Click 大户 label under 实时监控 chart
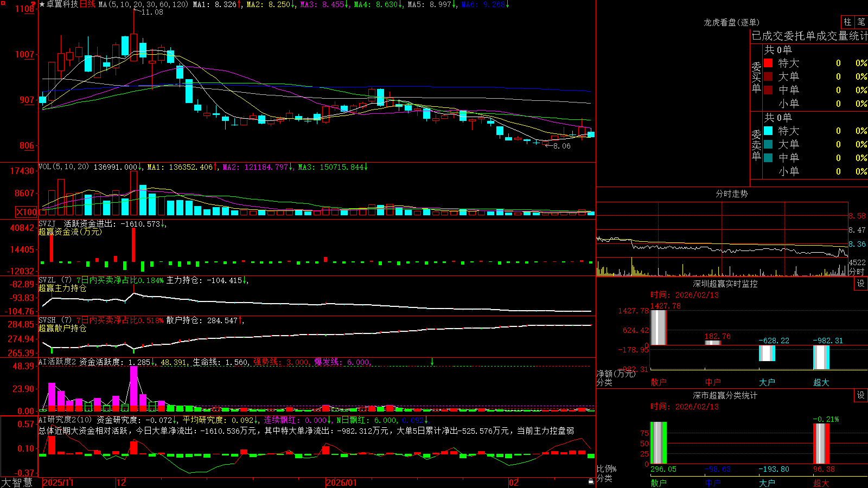The height and width of the screenshot is (488, 868). [x=767, y=382]
